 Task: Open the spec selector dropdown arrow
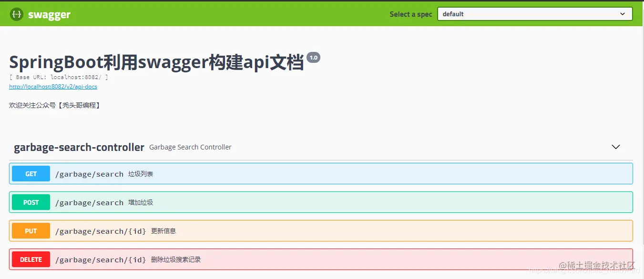[x=623, y=14]
